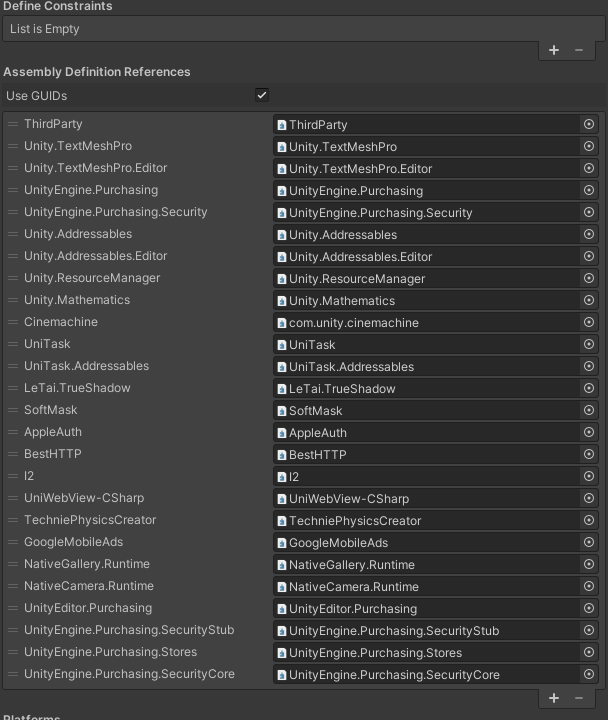The image size is (608, 720).
Task: Remove a Define Constraint with minus button
Action: (x=579, y=50)
